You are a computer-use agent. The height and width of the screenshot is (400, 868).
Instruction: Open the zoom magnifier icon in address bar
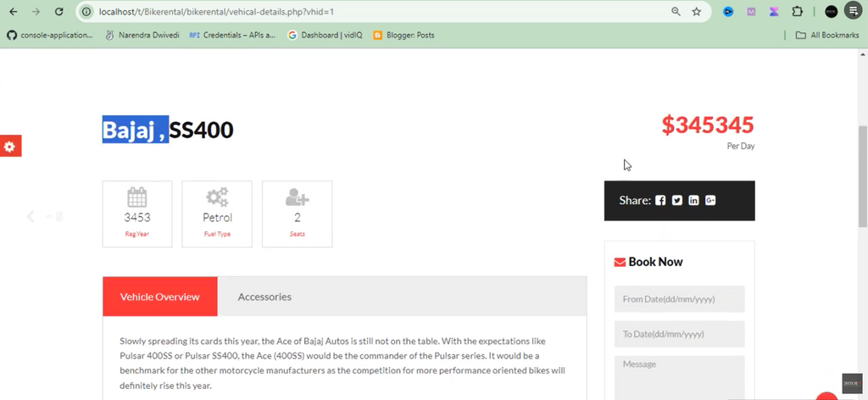pos(676,12)
